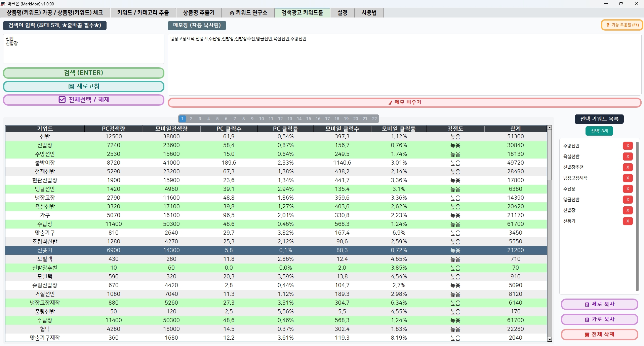Open the 상품명 추출기 tab
The image size is (644, 346).
pos(199,13)
